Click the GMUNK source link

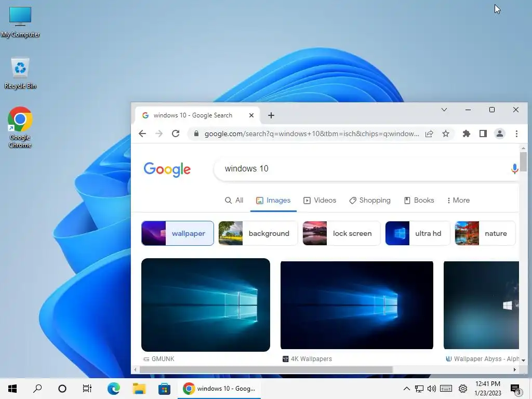point(159,358)
